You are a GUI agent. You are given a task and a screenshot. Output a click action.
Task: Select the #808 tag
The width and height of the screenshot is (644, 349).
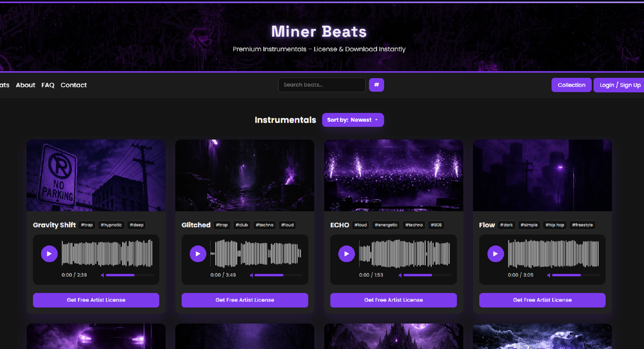(x=436, y=225)
